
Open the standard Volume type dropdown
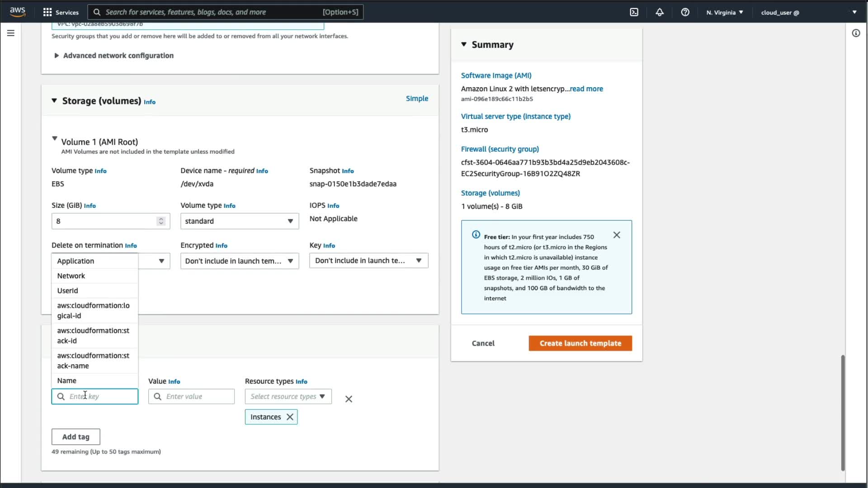(x=239, y=221)
